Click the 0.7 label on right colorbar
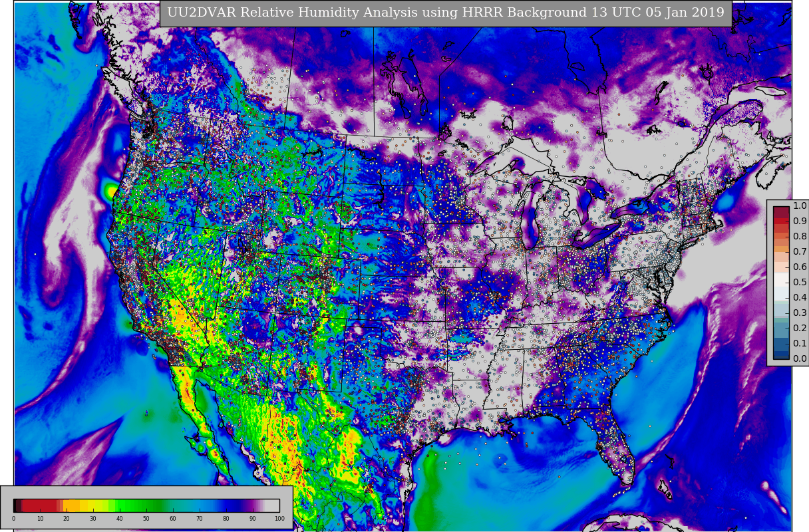 click(800, 252)
